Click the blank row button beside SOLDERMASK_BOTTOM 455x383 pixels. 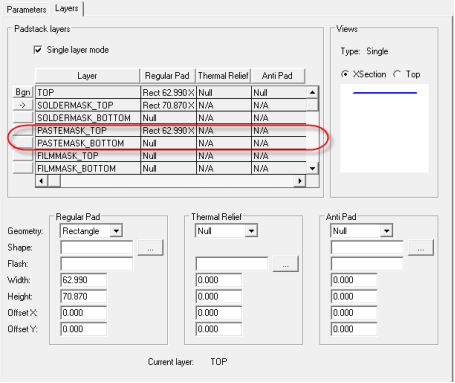point(23,118)
